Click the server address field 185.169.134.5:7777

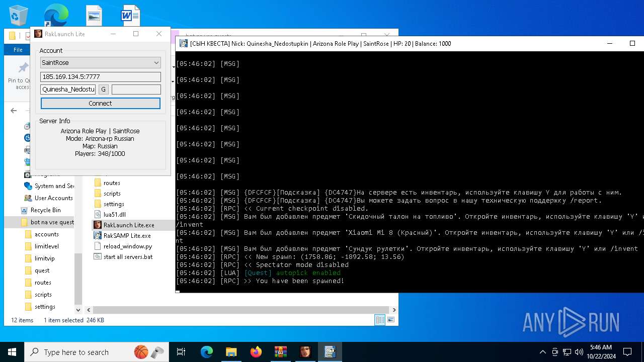tap(101, 77)
